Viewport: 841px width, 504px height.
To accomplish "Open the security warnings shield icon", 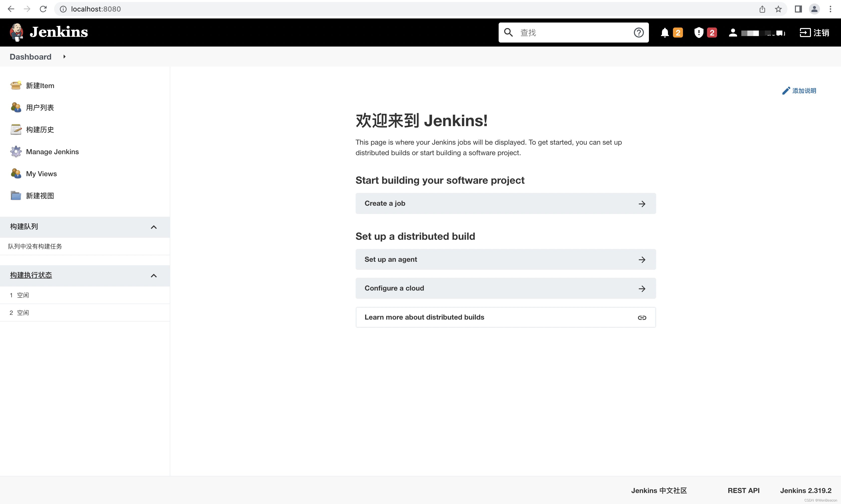I will 699,33.
